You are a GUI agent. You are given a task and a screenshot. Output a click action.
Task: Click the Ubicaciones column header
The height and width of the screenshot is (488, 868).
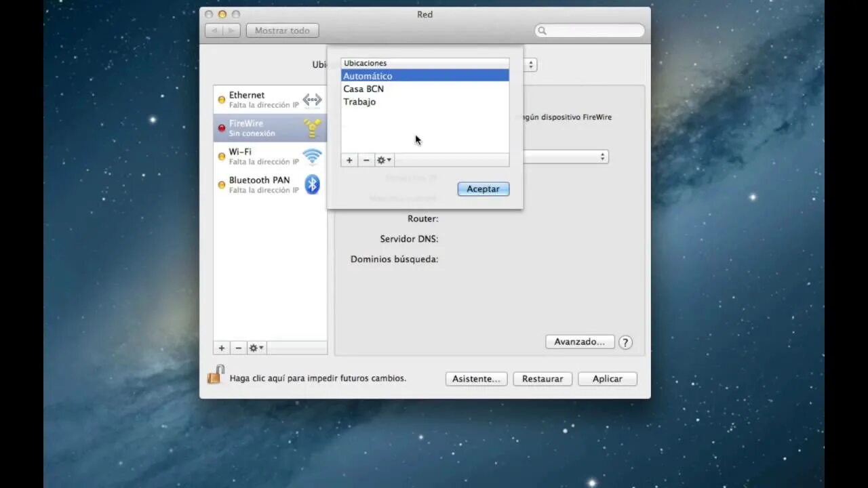point(425,63)
